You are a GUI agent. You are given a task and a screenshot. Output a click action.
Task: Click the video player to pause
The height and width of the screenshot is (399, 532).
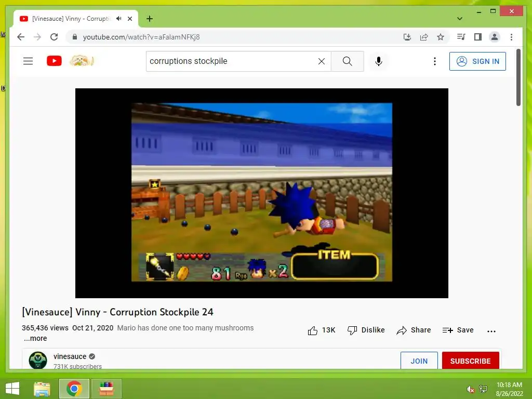[262, 193]
